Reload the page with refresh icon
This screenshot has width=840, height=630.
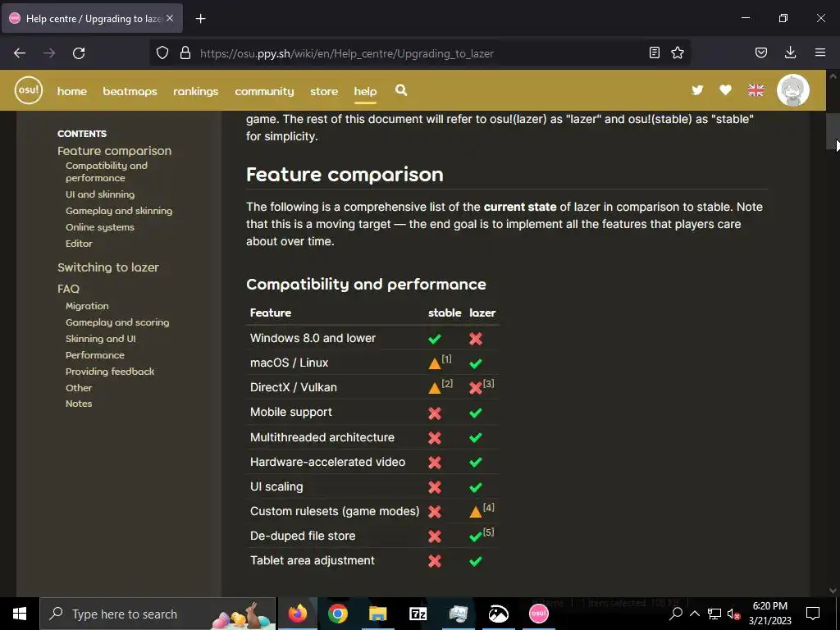[x=79, y=53]
